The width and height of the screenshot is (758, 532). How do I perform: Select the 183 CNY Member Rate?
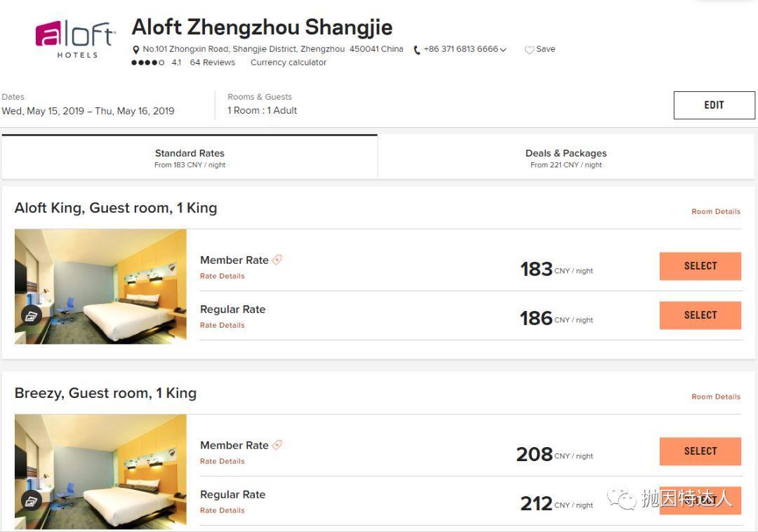700,266
